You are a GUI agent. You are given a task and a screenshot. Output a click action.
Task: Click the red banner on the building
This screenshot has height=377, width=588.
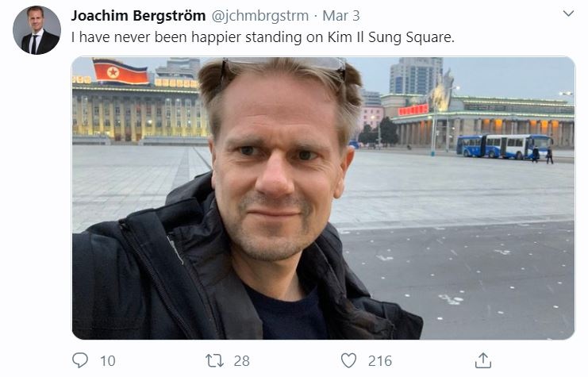click(413, 110)
